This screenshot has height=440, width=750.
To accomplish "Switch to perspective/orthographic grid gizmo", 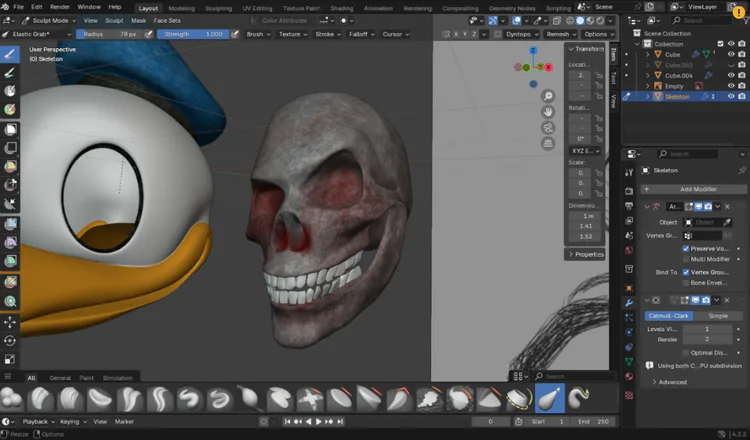I will coord(548,144).
